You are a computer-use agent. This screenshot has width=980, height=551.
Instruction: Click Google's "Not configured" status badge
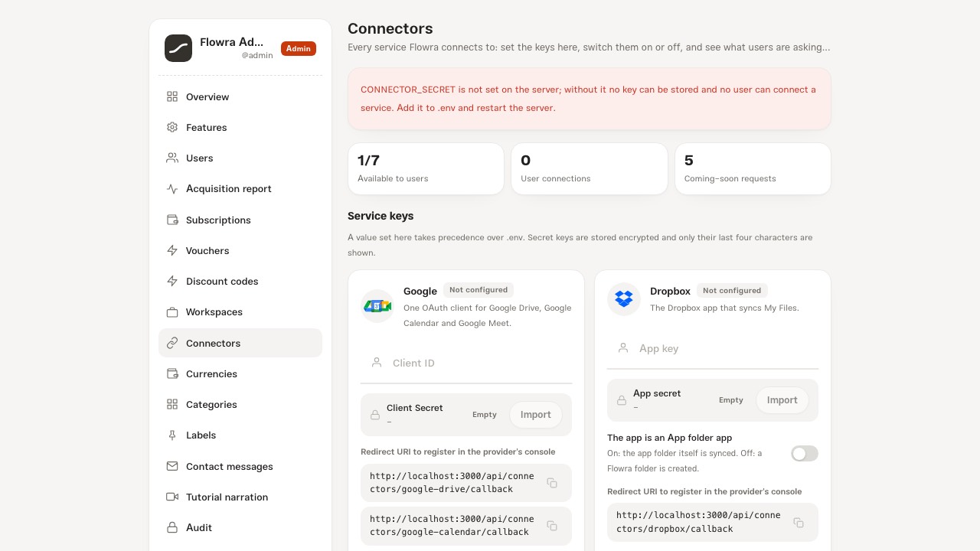point(479,290)
